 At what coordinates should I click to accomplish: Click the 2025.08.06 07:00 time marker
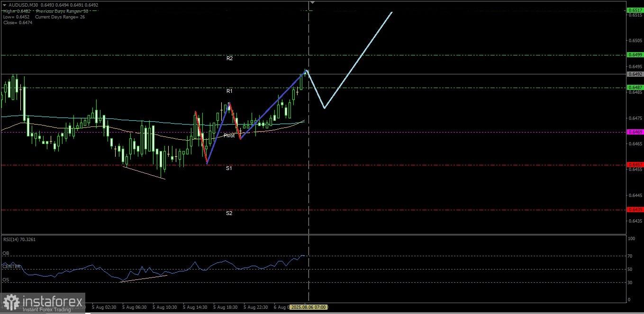coord(308,307)
